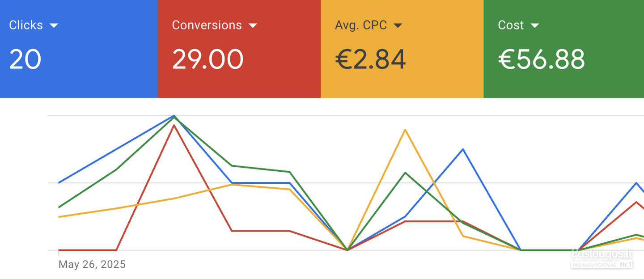The width and height of the screenshot is (644, 279).
Task: Click the 29.00 conversions value
Action: pyautogui.click(x=208, y=59)
